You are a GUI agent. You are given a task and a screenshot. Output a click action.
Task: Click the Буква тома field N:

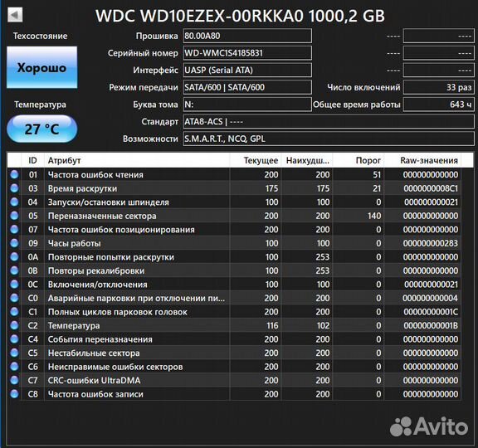[247, 105]
